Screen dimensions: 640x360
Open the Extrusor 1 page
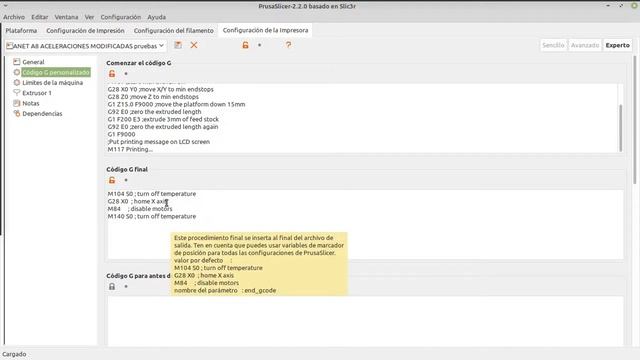(37, 93)
